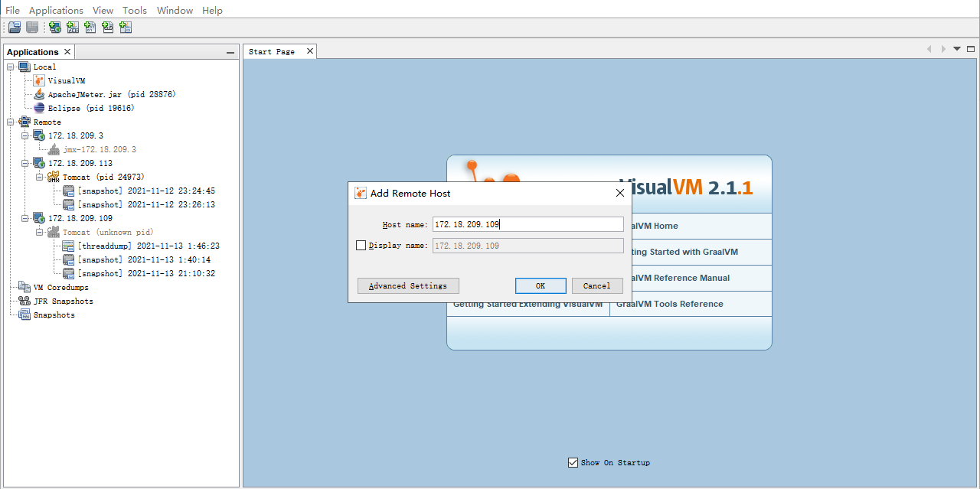Click the Tomcat (pid 24973) JMX node

point(98,177)
